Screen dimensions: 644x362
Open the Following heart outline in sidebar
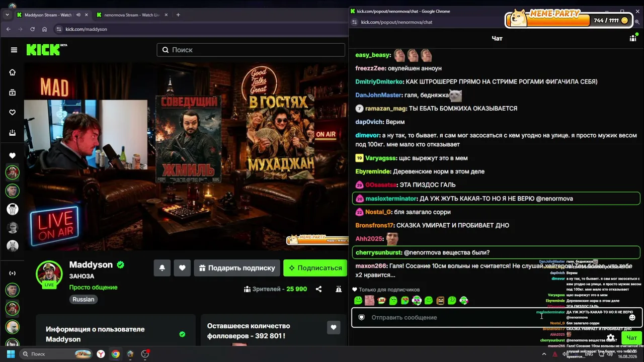point(13,113)
